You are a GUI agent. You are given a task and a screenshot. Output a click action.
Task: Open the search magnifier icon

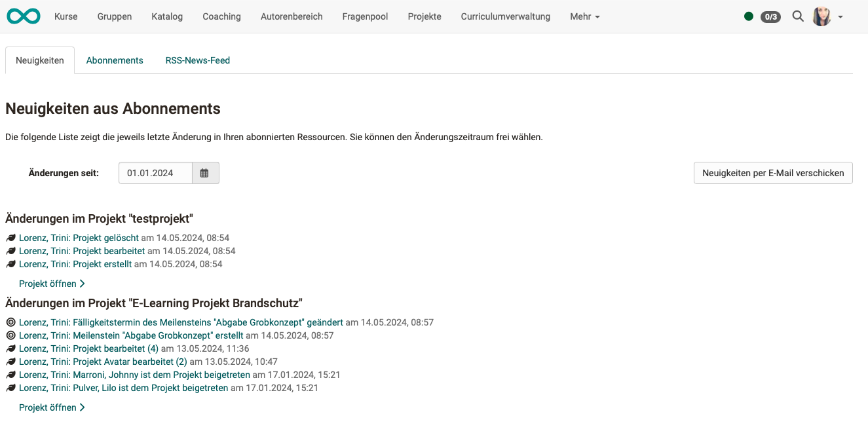[797, 16]
